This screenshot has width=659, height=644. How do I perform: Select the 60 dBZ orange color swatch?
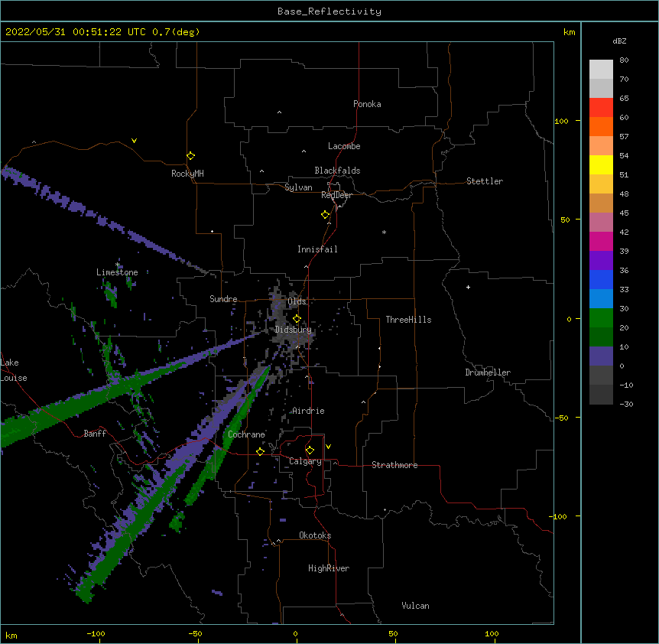point(601,126)
